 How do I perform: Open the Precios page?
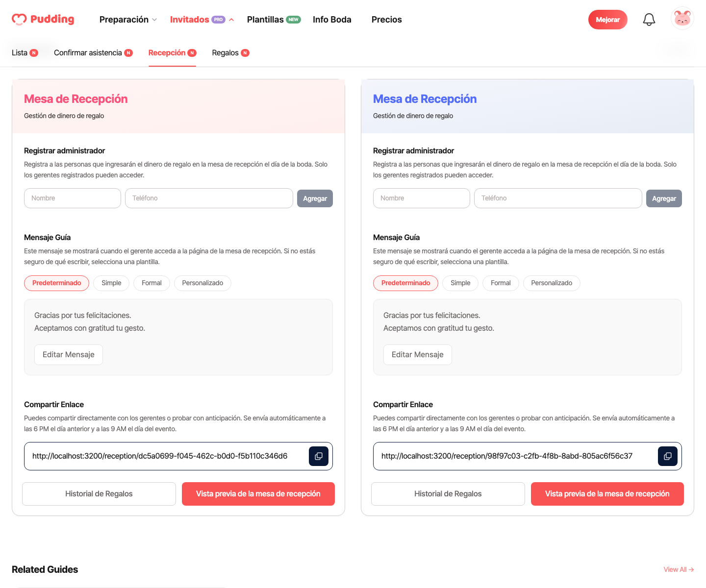coord(386,20)
